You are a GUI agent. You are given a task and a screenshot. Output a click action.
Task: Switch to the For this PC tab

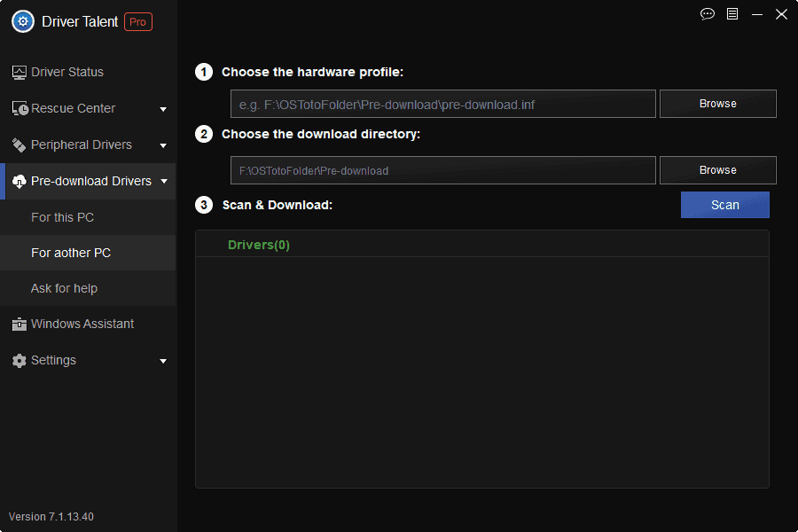(62, 217)
